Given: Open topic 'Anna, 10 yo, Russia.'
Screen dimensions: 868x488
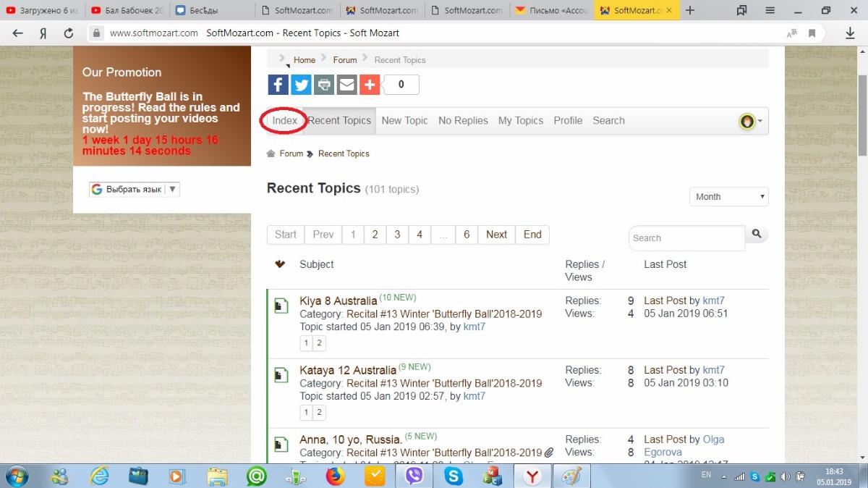Looking at the screenshot, I should coord(351,439).
